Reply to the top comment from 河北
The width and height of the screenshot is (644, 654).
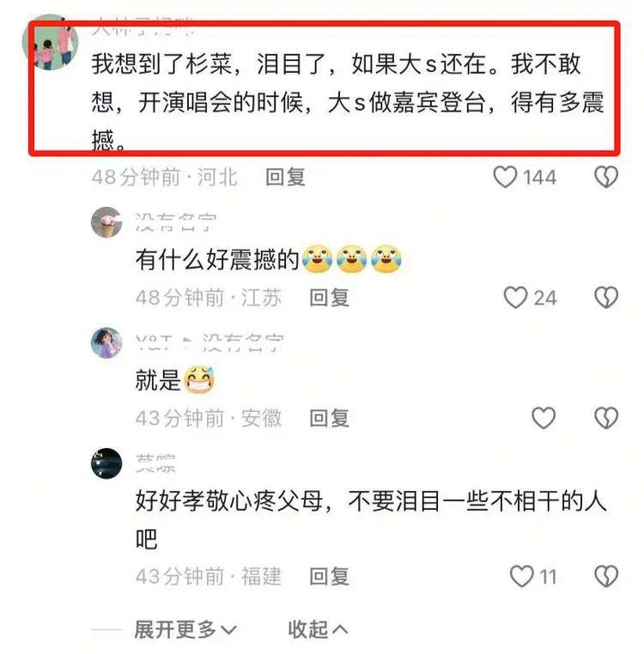[285, 177]
